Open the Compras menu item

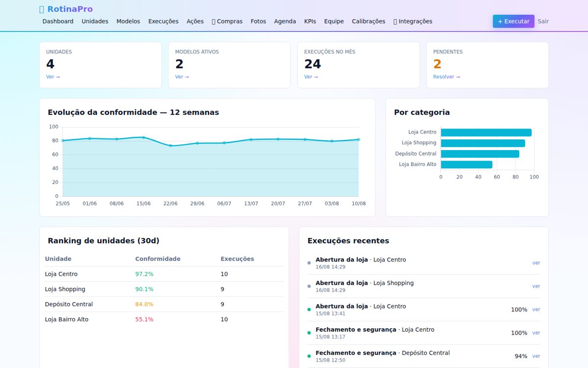click(227, 21)
